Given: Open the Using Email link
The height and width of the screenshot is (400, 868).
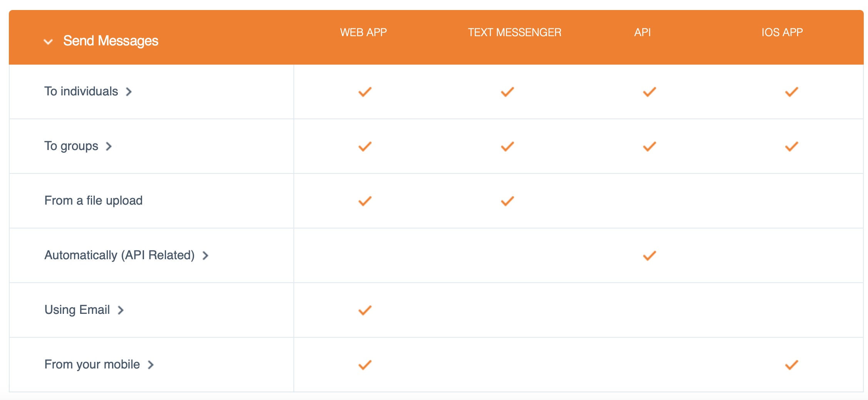Looking at the screenshot, I should [77, 310].
